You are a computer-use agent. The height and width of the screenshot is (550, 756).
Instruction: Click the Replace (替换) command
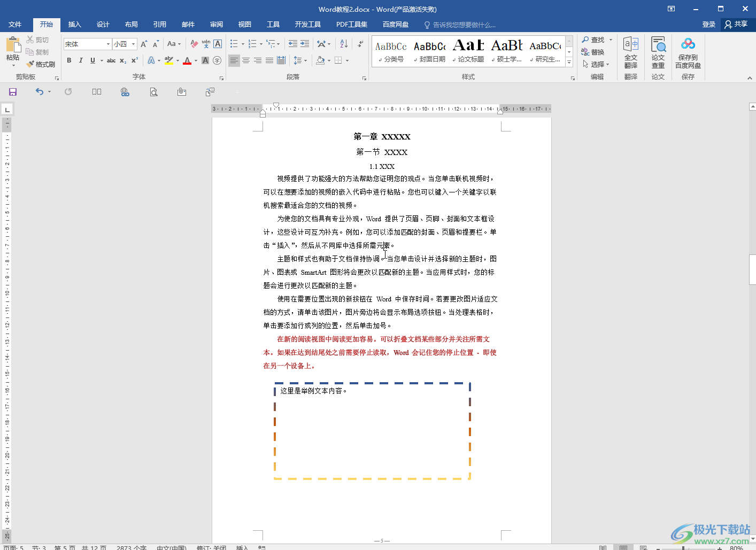click(x=593, y=52)
